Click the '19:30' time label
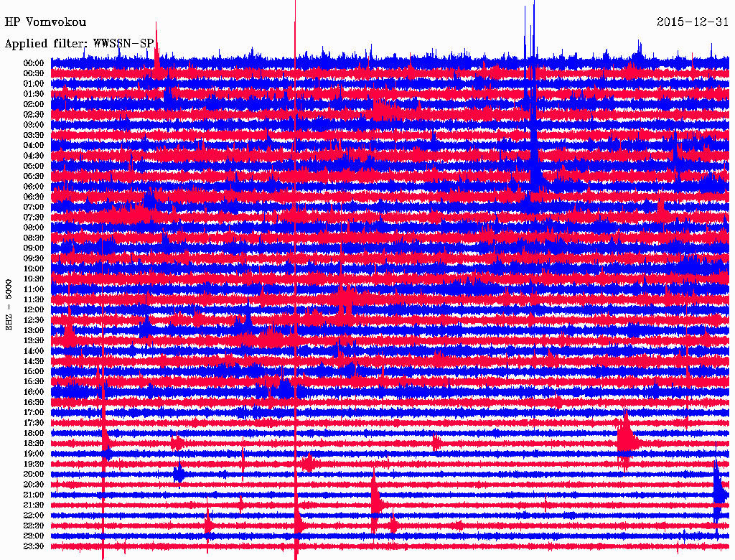735x560 pixels. coord(33,465)
